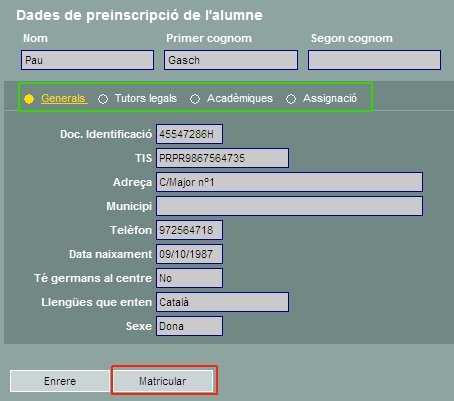Select the Assignació radio option
Screen dimensions: 454x401
[291, 99]
